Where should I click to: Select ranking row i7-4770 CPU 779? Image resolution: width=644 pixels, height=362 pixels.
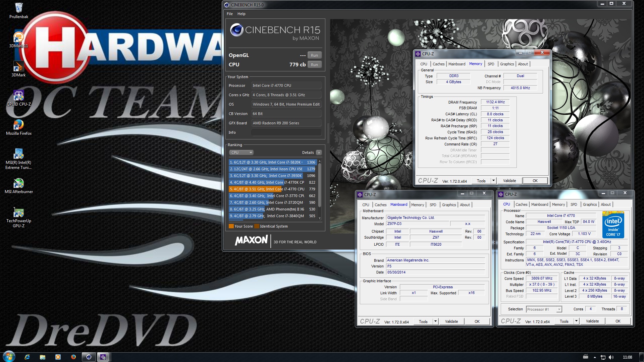pyautogui.click(x=273, y=189)
